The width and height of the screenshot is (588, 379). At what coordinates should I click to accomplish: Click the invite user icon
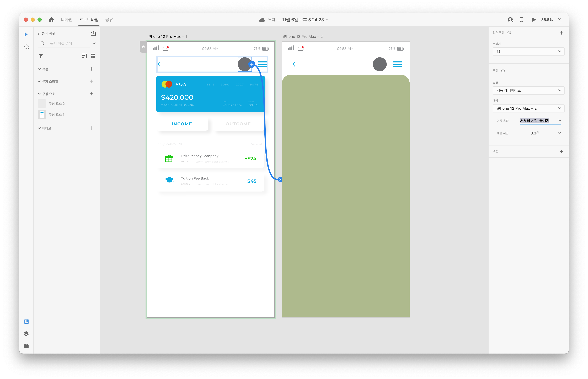(510, 20)
